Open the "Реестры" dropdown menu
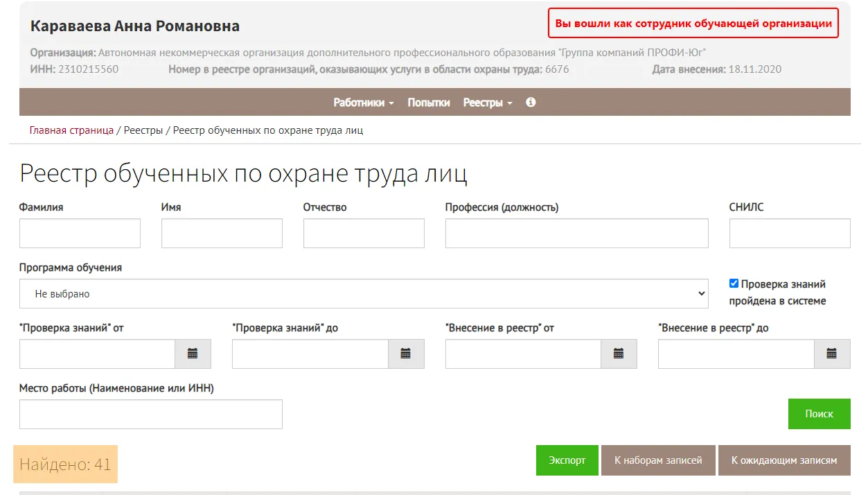This screenshot has width=868, height=495. pos(488,103)
